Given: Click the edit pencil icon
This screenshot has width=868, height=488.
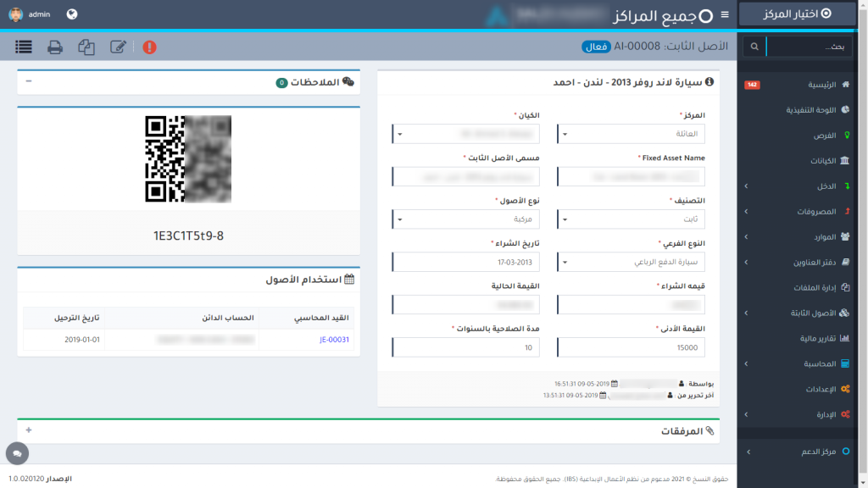Looking at the screenshot, I should click(119, 47).
